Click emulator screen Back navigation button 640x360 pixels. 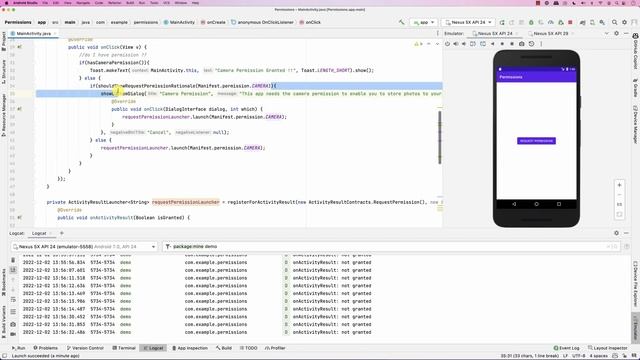(514, 204)
